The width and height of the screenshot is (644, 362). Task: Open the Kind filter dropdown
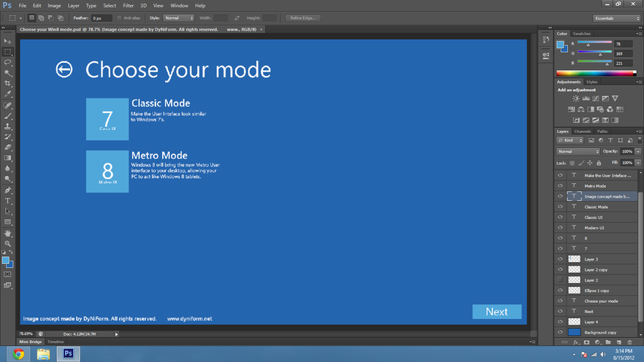[570, 140]
